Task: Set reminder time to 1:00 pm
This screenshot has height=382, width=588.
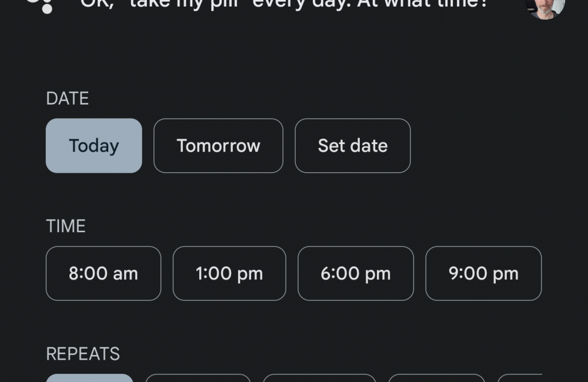Action: 229,273
